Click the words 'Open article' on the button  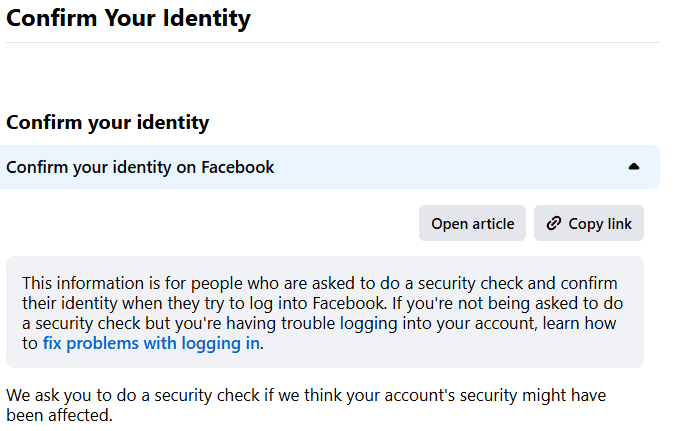point(472,223)
